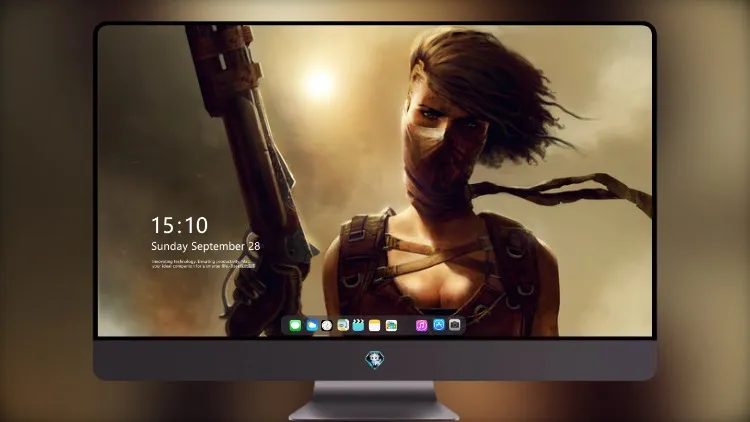Viewport: 750px width, 422px height.
Task: Open the yellow Notes app
Action: (375, 325)
